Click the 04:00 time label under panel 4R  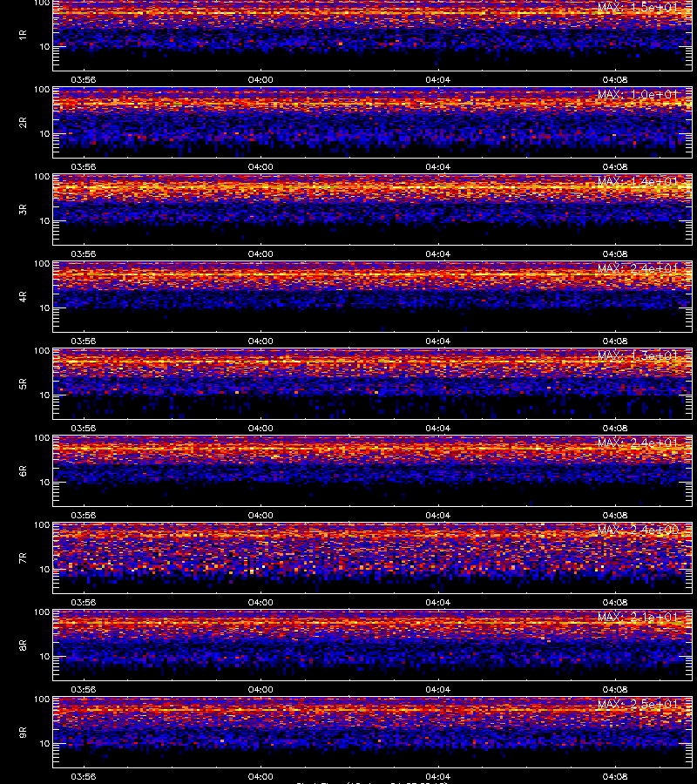[x=261, y=341]
